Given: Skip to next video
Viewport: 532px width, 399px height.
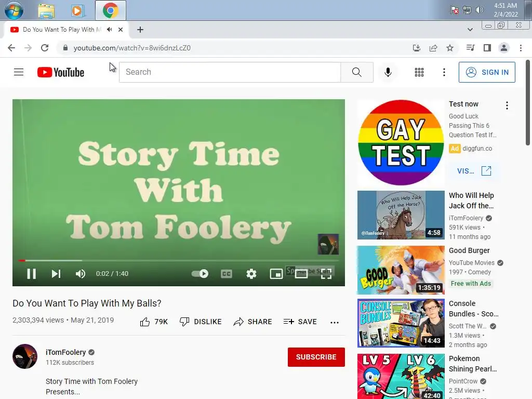Looking at the screenshot, I should (56, 273).
